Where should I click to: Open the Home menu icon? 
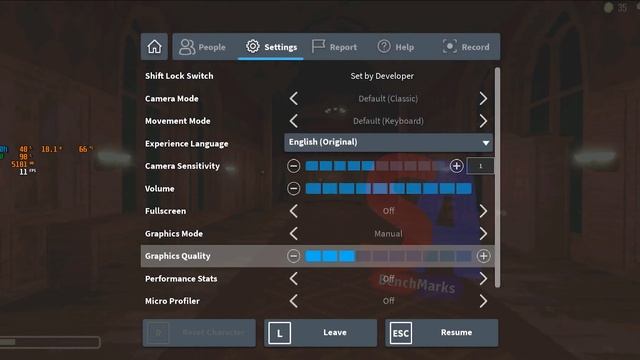(x=154, y=47)
